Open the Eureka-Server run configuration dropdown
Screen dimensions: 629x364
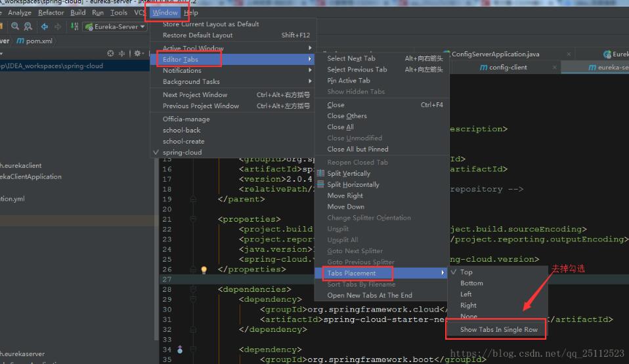(116, 27)
